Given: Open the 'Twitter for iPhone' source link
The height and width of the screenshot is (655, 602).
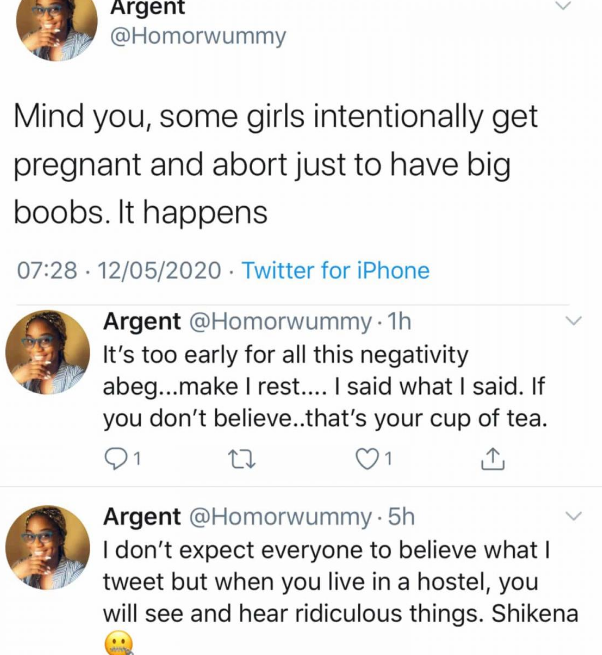Looking at the screenshot, I should (x=336, y=270).
